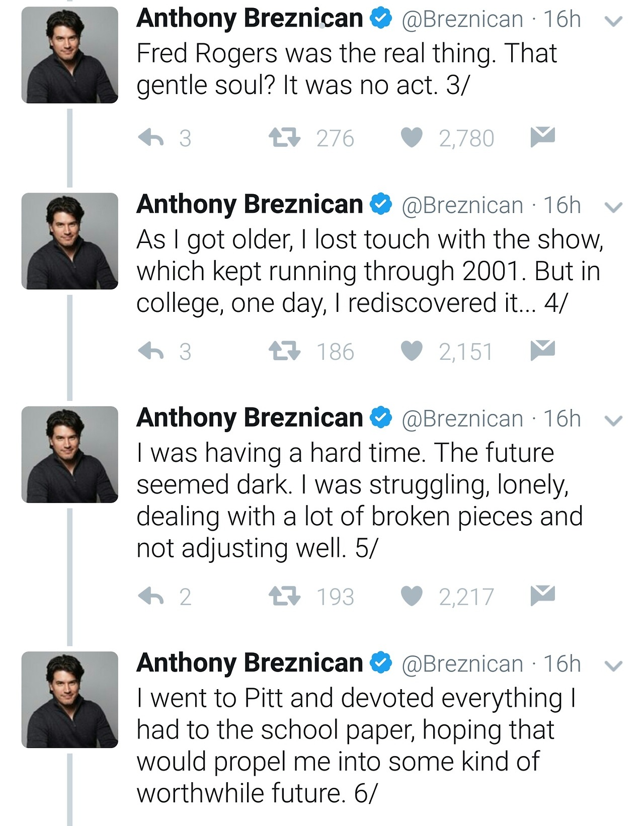
Task: Retweet the tweet with 186 retweets
Action: 284,351
